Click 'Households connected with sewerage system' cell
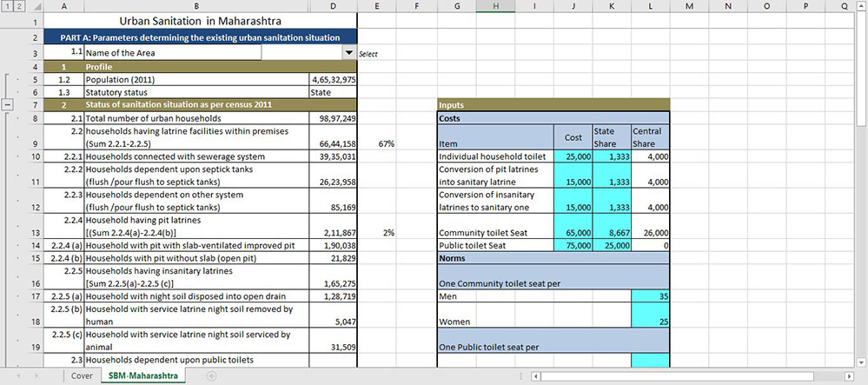This screenshot has width=868, height=385. coord(196,156)
